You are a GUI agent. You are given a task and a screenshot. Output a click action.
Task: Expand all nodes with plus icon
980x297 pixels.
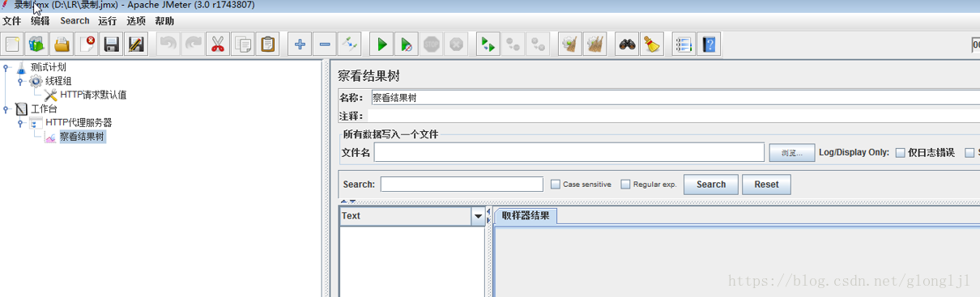pos(300,44)
